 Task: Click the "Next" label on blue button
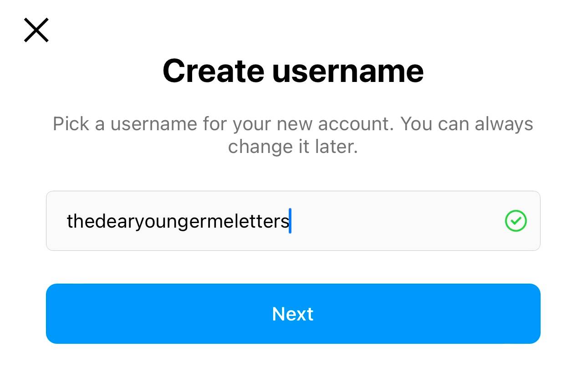pos(293,314)
